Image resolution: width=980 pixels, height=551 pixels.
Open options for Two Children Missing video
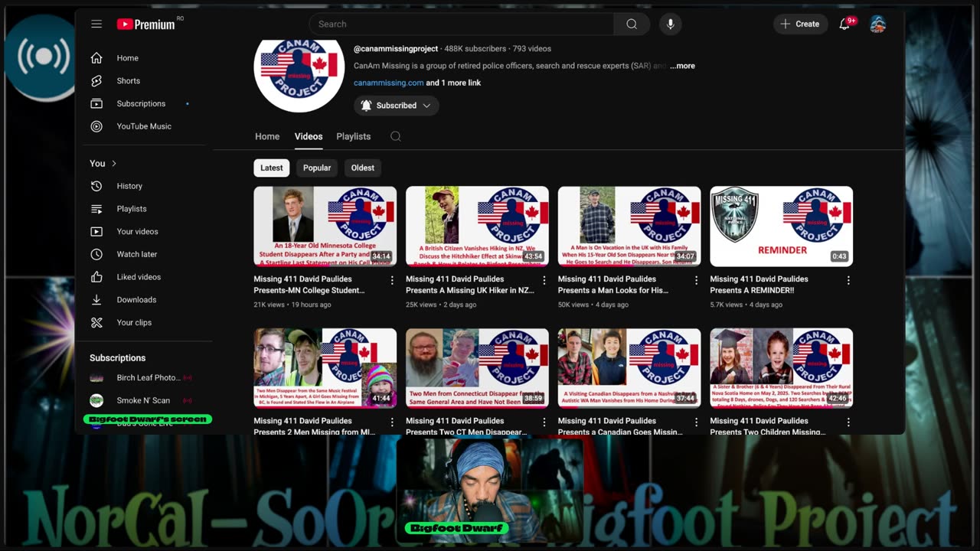pyautogui.click(x=848, y=422)
